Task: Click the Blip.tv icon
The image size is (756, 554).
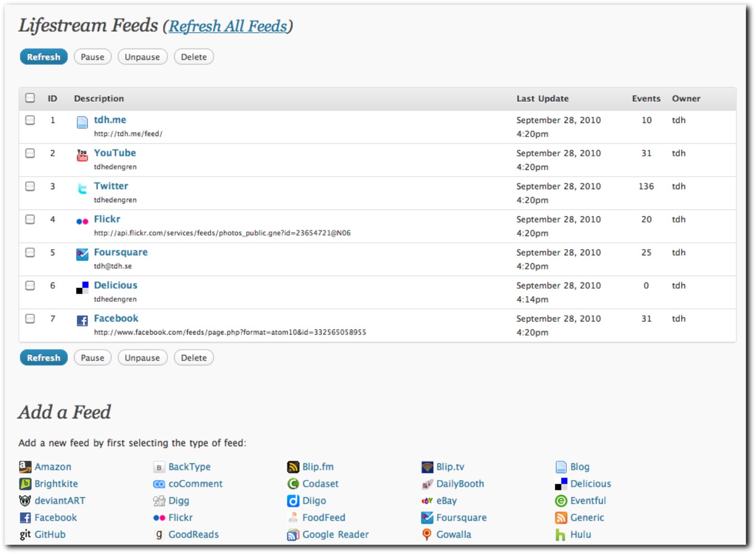Action: coord(427,466)
